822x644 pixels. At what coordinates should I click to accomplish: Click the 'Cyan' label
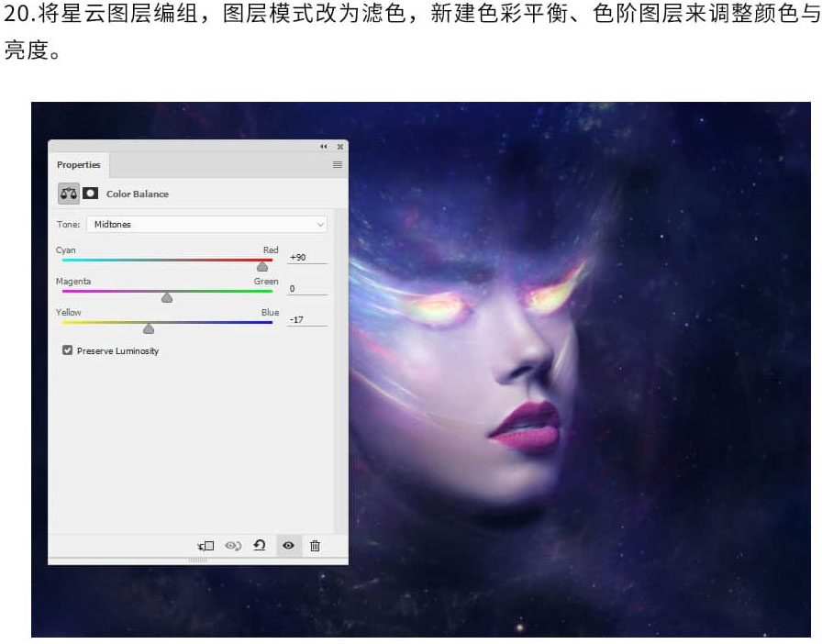(x=65, y=250)
